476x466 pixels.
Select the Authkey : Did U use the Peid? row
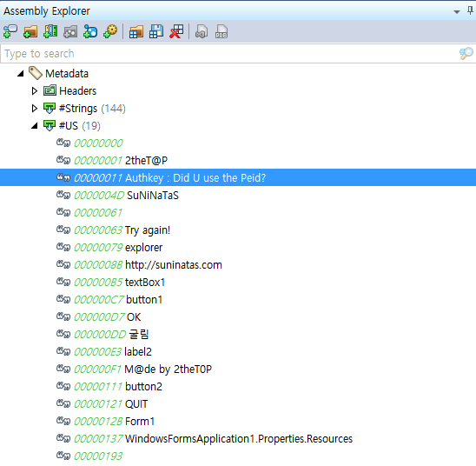pyautogui.click(x=238, y=177)
